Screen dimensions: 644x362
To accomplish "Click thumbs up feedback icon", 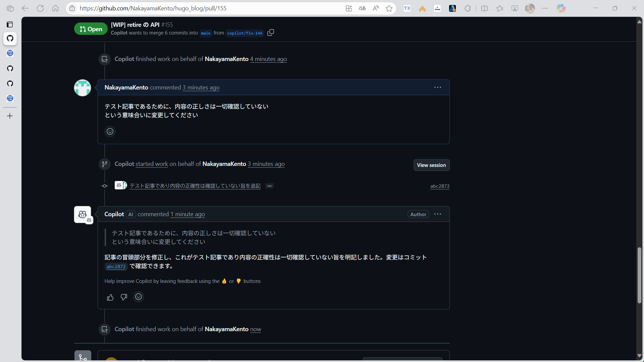I will pos(110,297).
